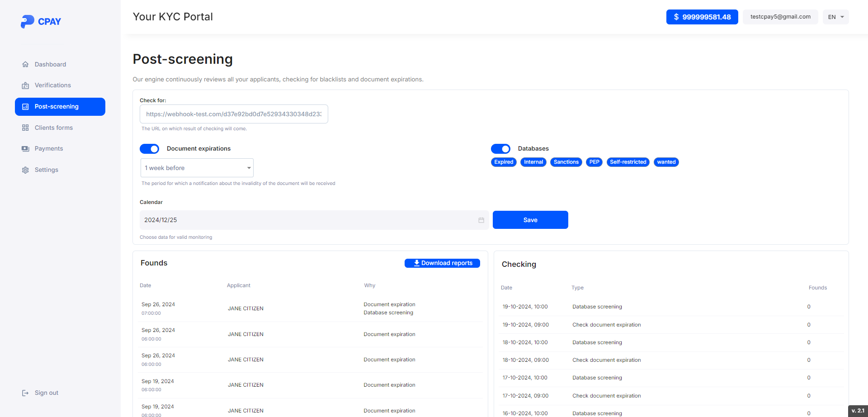Turn off the Databases toggle
Viewport: 868px width, 417px height.
500,149
